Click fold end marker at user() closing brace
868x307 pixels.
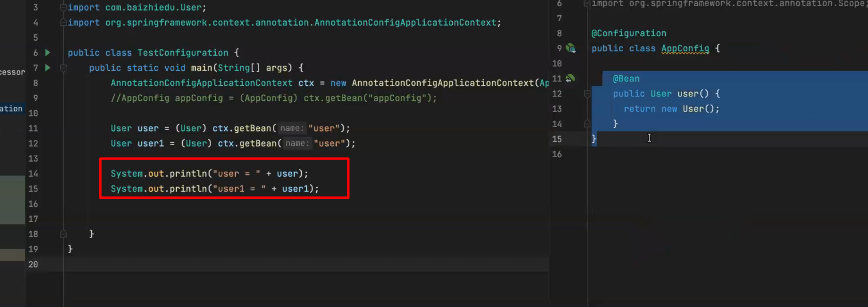point(587,124)
